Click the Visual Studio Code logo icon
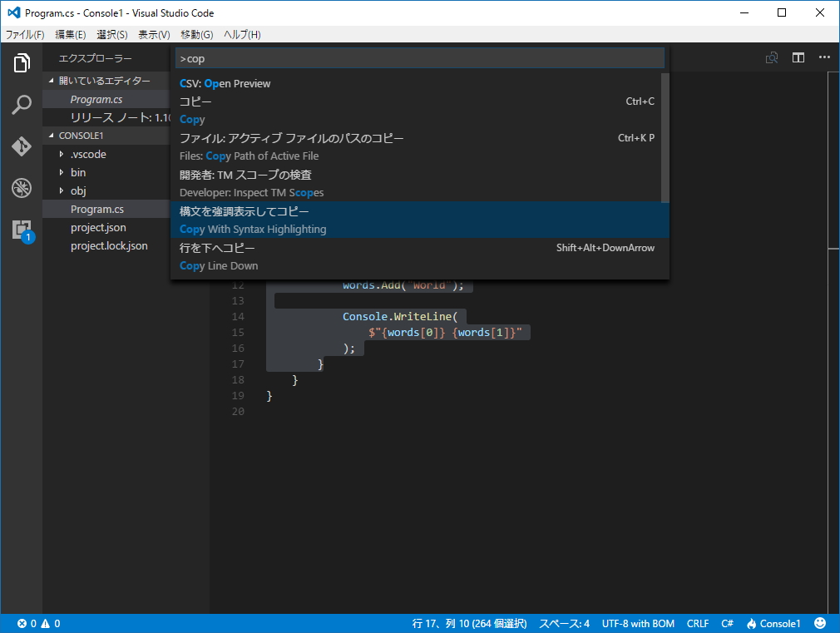 coord(14,12)
